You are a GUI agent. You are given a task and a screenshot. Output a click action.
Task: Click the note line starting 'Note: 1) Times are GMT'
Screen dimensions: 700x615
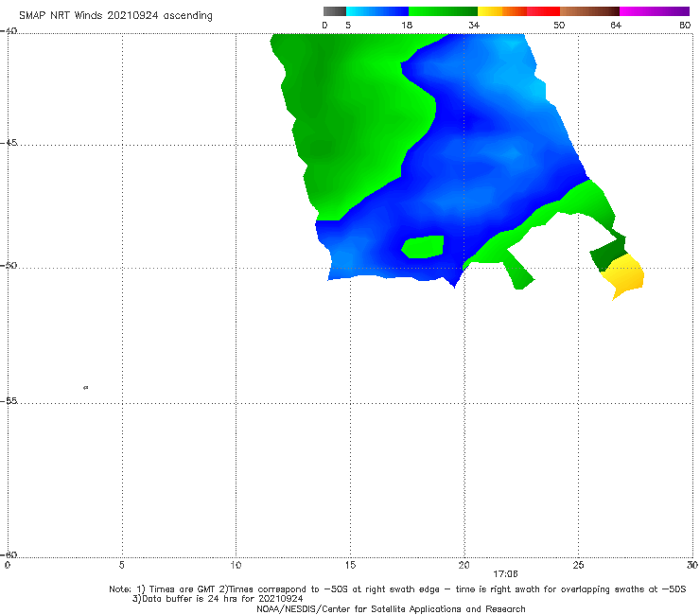397,589
